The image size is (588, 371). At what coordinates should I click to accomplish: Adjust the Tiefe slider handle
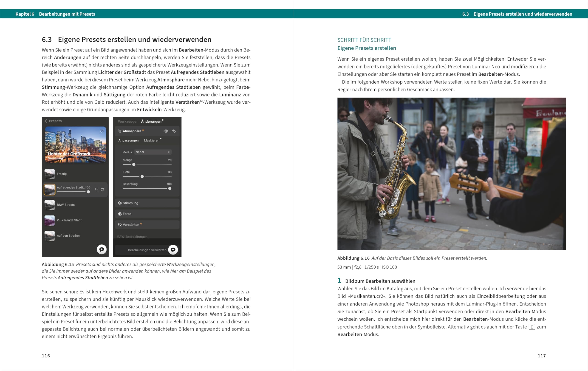click(142, 177)
